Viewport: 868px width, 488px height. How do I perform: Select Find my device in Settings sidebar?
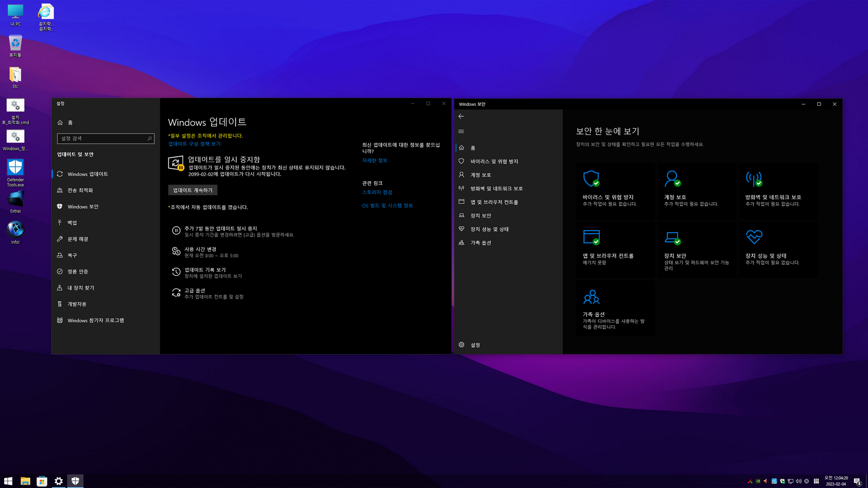pos(105,288)
